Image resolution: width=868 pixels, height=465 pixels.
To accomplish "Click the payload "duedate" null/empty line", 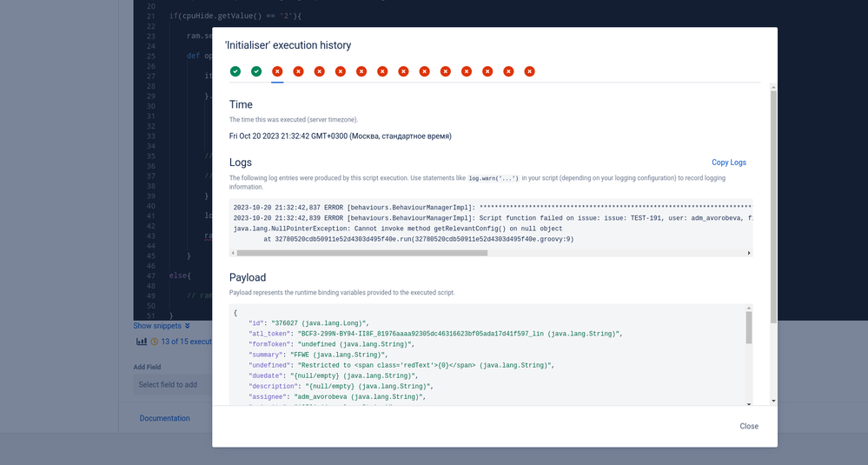I will (x=334, y=375).
